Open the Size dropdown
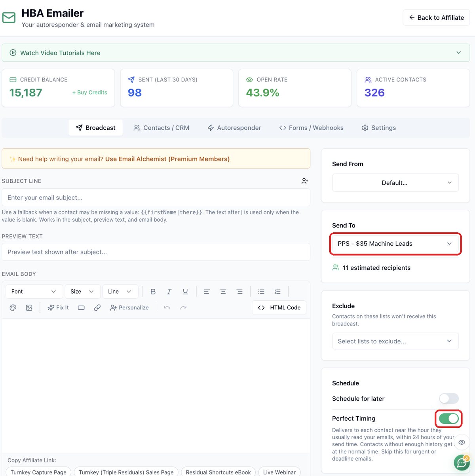The width and height of the screenshot is (475, 476). pyautogui.click(x=82, y=292)
